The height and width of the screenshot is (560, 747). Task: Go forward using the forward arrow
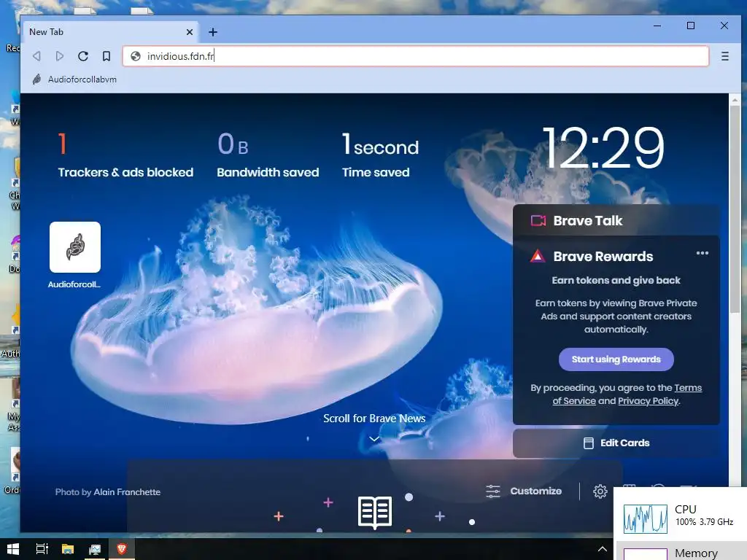[x=60, y=56]
